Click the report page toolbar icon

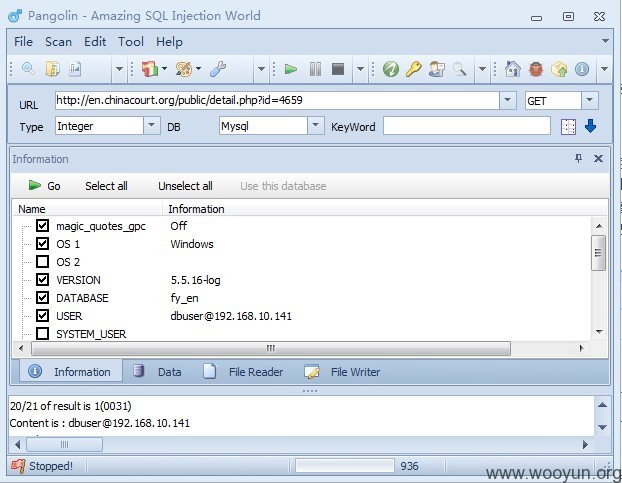point(75,69)
